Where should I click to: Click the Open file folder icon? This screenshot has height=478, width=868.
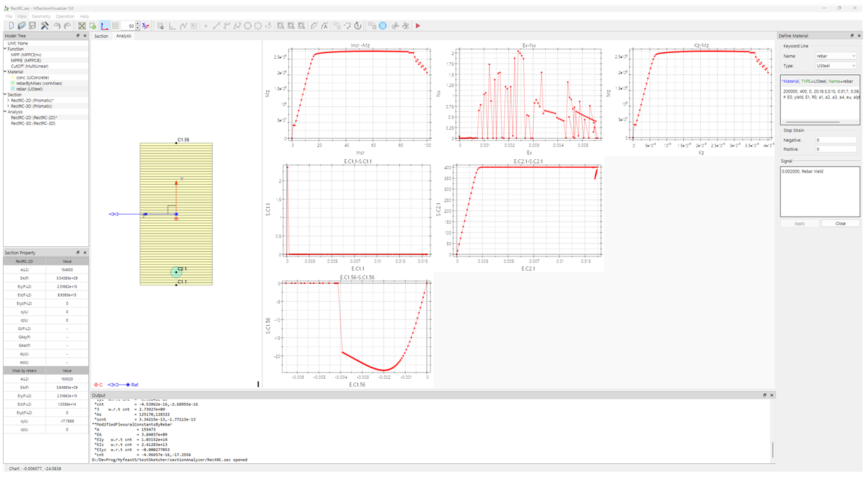[x=22, y=25]
